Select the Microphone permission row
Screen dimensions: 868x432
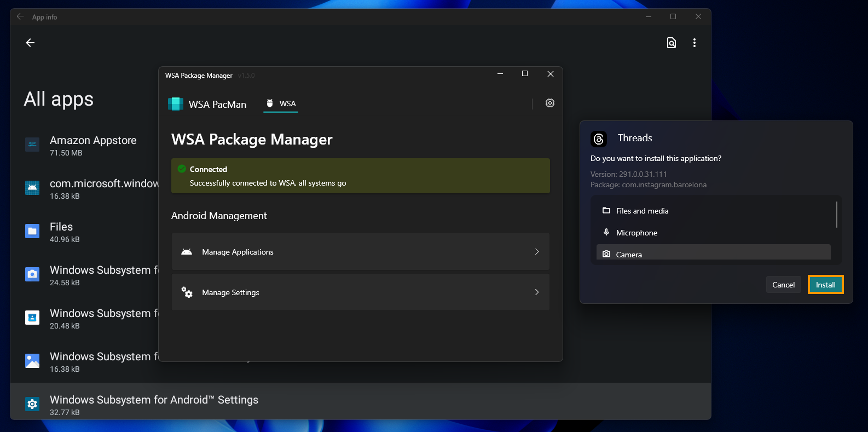(x=714, y=233)
